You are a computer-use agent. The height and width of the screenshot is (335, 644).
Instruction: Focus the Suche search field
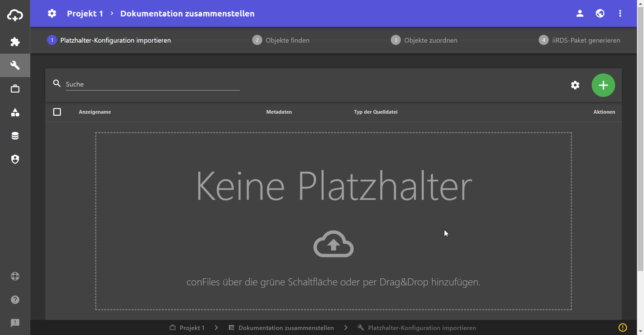tap(153, 84)
